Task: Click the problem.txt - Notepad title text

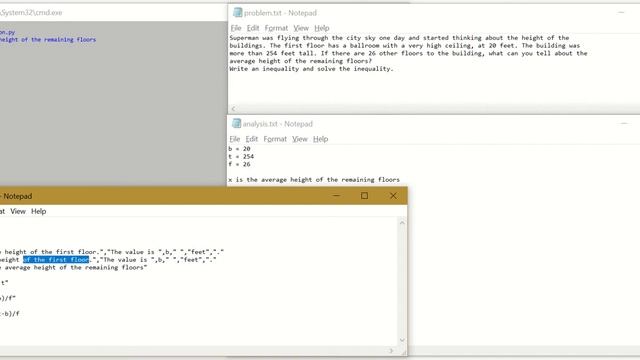Action: pyautogui.click(x=280, y=13)
